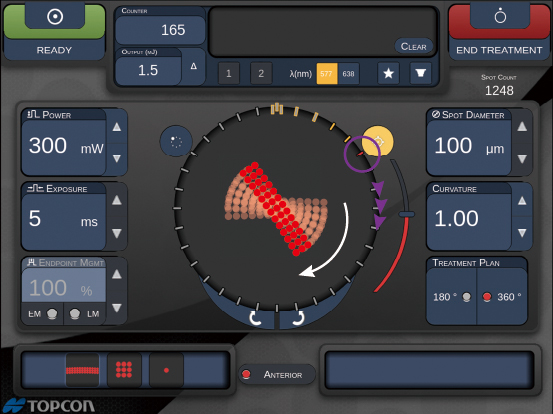The height and width of the screenshot is (414, 553).
Task: Click the yellow aiming circle icon
Action: point(378,141)
